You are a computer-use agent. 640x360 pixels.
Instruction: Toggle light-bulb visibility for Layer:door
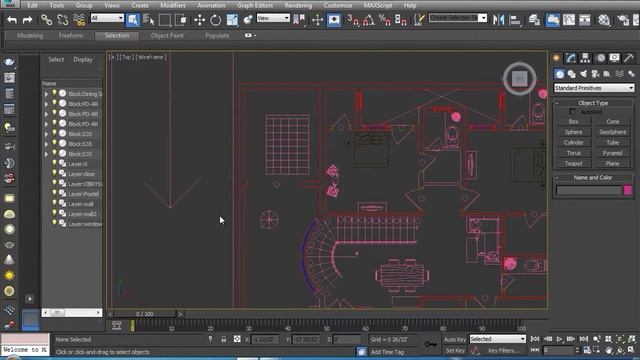(54, 173)
